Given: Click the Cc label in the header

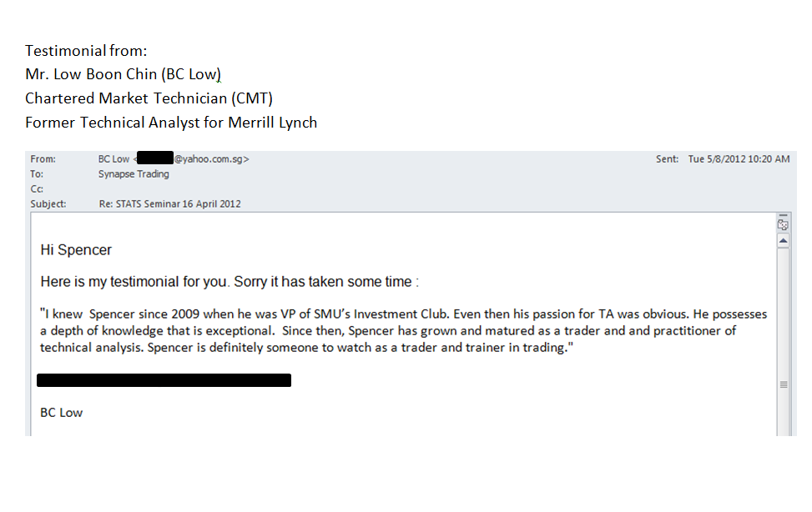Looking at the screenshot, I should [36, 189].
